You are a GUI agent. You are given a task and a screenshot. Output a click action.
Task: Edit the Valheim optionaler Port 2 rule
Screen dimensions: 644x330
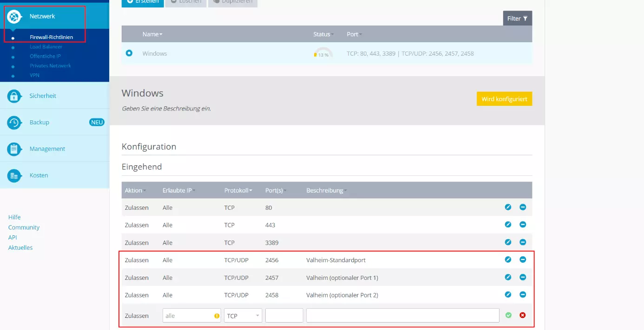[x=508, y=295]
